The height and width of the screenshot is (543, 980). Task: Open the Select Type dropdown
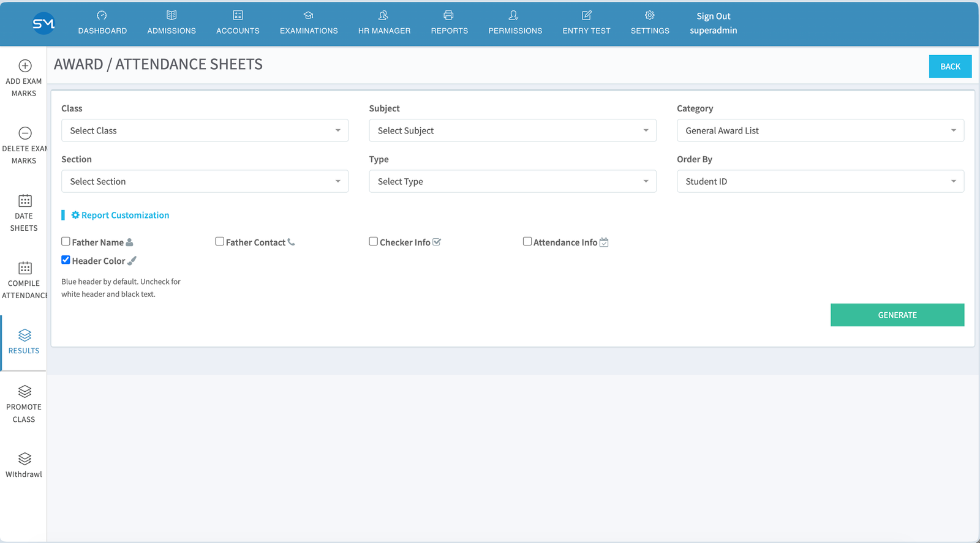513,181
